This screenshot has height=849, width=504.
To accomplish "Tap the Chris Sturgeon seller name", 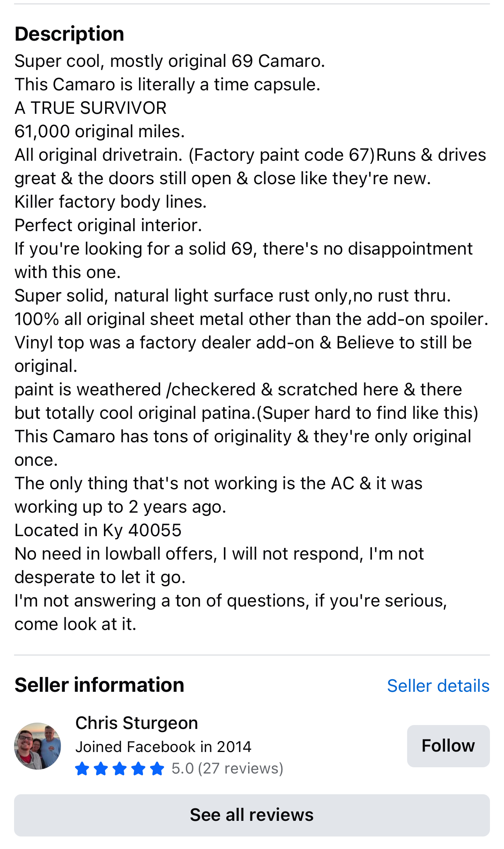I will pyautogui.click(x=137, y=723).
